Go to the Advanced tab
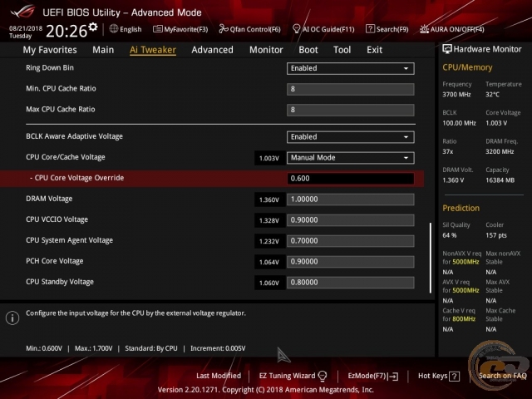The image size is (532, 399). point(213,50)
